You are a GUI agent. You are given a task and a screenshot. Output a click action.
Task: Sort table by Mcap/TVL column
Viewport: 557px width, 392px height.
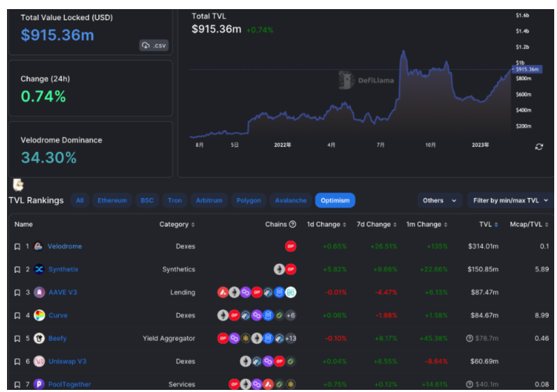click(x=529, y=225)
